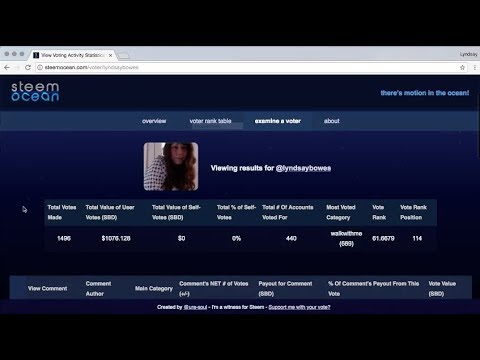Click the Total Votes Made column header
This screenshot has height=360, width=480.
(x=62, y=212)
